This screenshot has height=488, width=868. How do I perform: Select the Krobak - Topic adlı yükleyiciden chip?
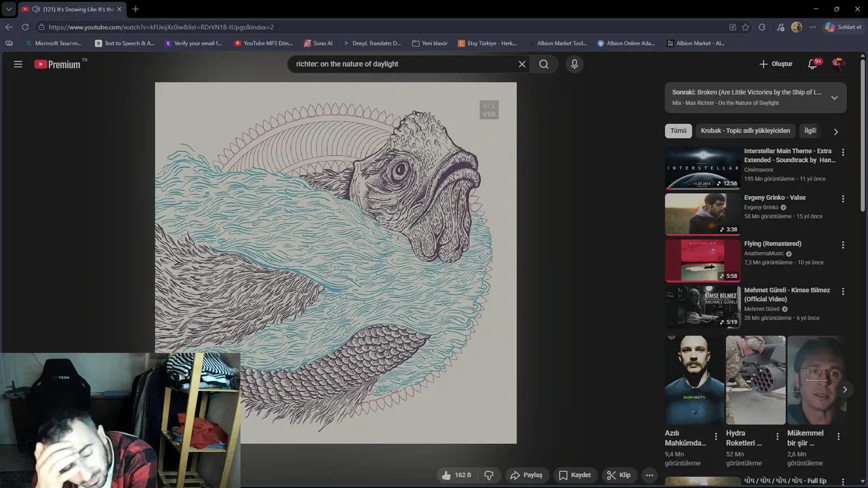click(x=745, y=131)
